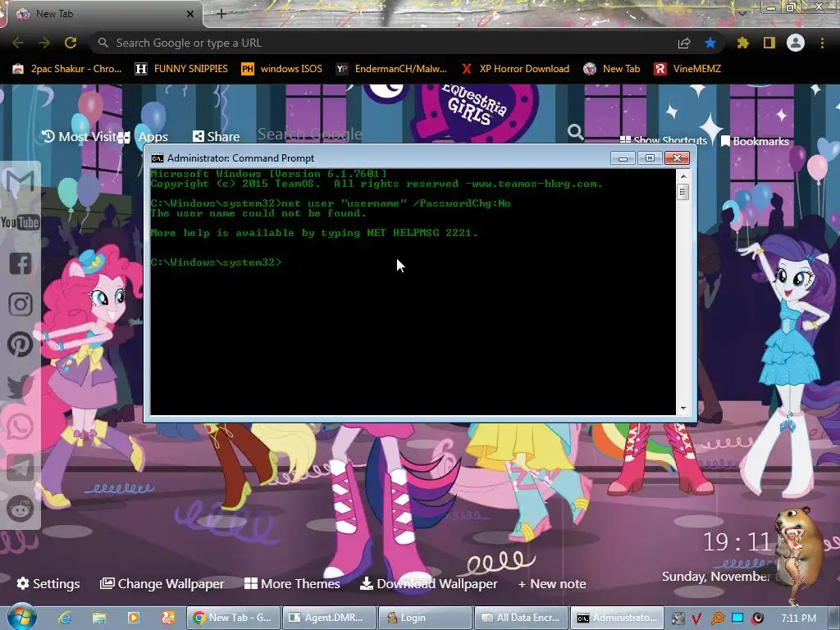Show Most Visited sites
This screenshot has width=840, height=630.
tap(80, 137)
